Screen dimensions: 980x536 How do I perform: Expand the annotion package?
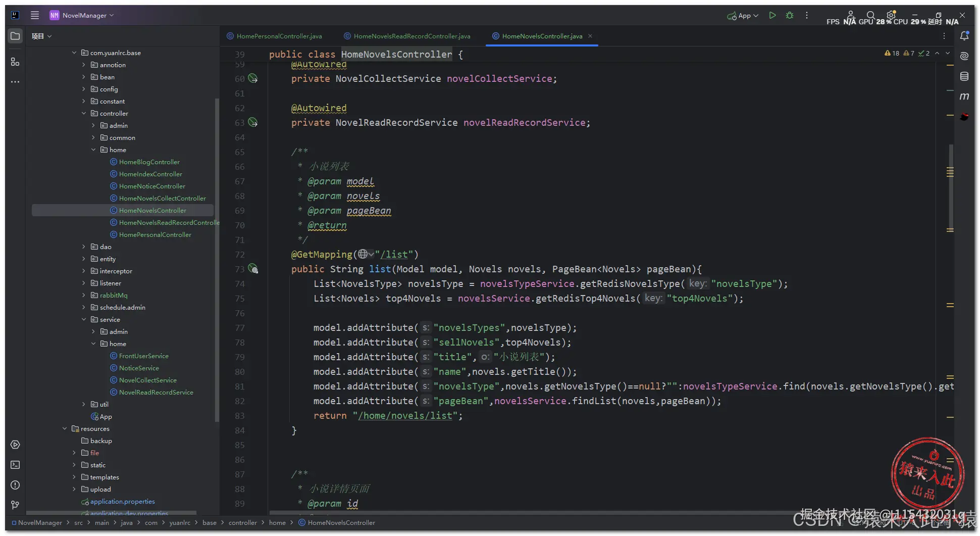(84, 65)
